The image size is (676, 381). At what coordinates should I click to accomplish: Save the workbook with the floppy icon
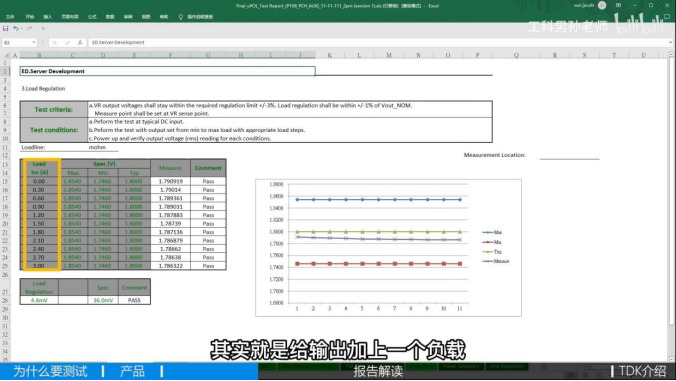coord(6,28)
